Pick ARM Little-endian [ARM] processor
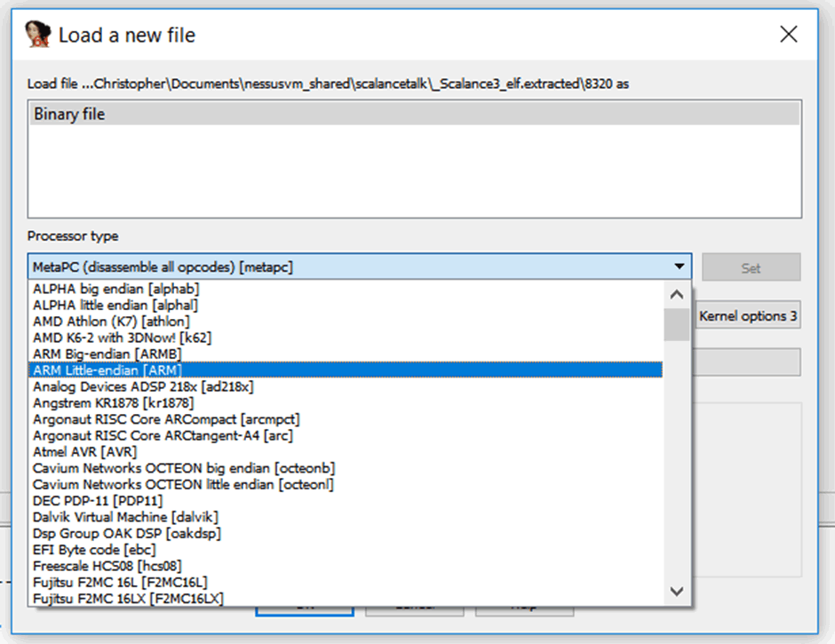 point(345,370)
